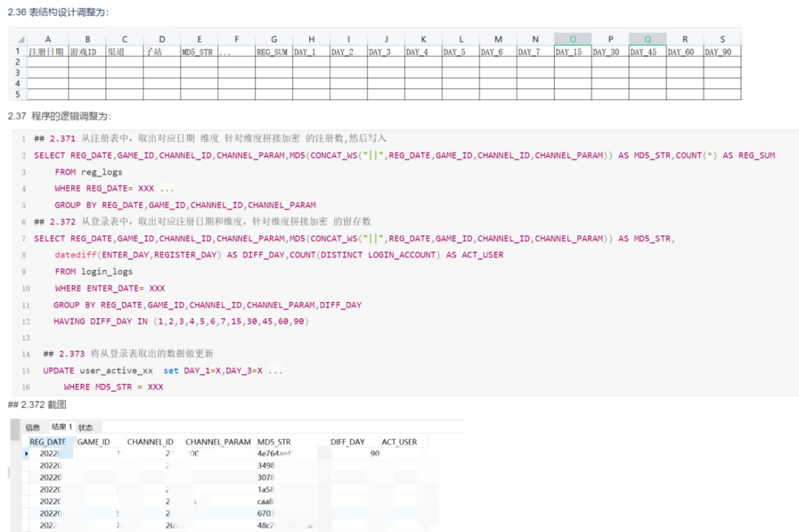Click the current-row pointer arrow in results grid

pos(27,454)
